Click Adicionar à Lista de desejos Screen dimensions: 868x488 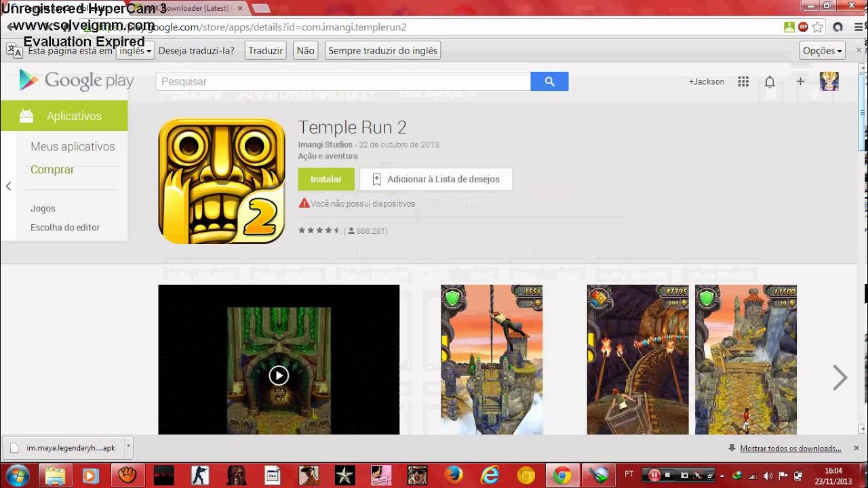tap(436, 179)
